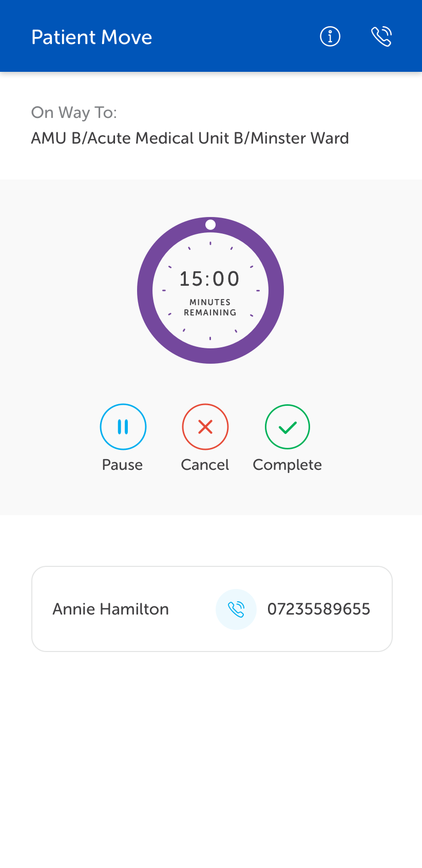Open the information icon in the header
The width and height of the screenshot is (422, 868).
pyautogui.click(x=330, y=36)
